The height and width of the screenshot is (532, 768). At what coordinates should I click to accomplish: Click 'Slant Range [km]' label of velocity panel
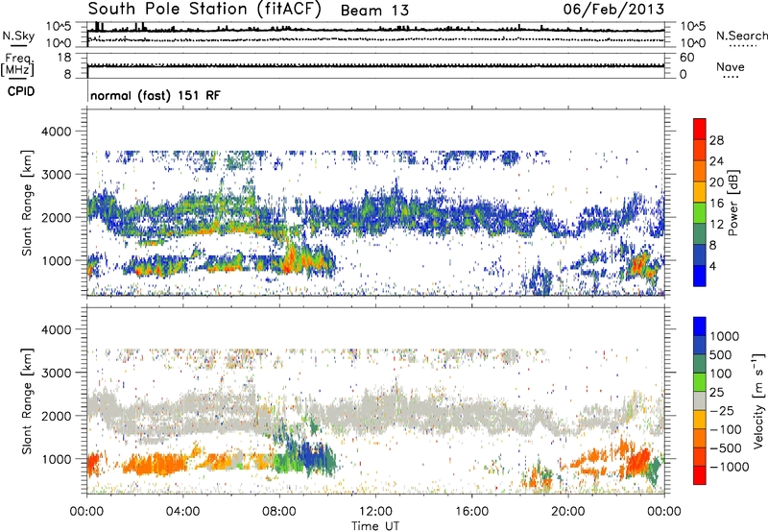pyautogui.click(x=28, y=401)
